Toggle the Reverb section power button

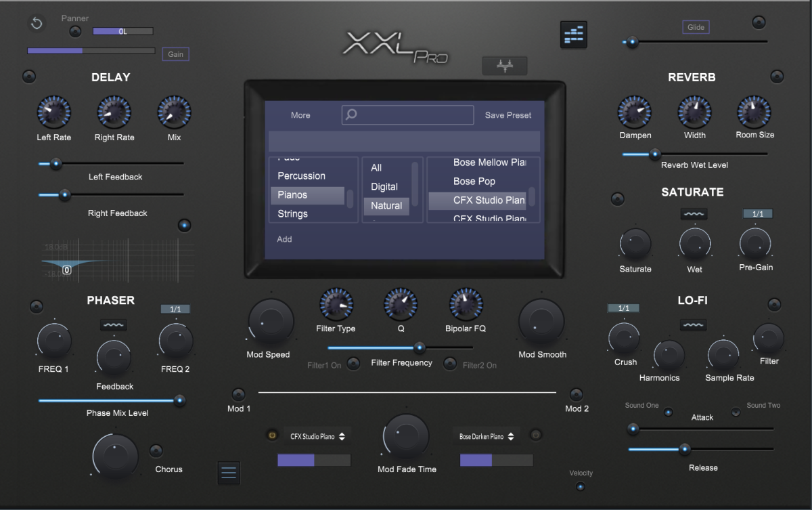[x=777, y=77]
